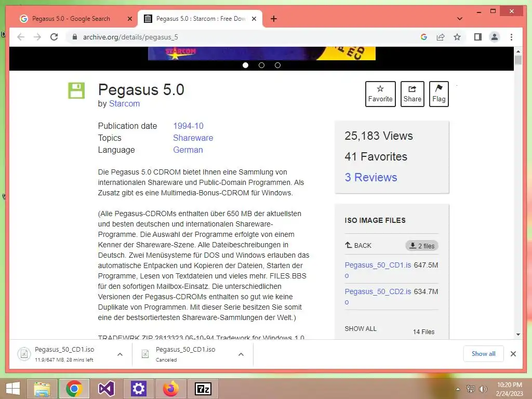Click the volume speaker tray icon
Screen dimensions: 532x399
tap(483, 389)
